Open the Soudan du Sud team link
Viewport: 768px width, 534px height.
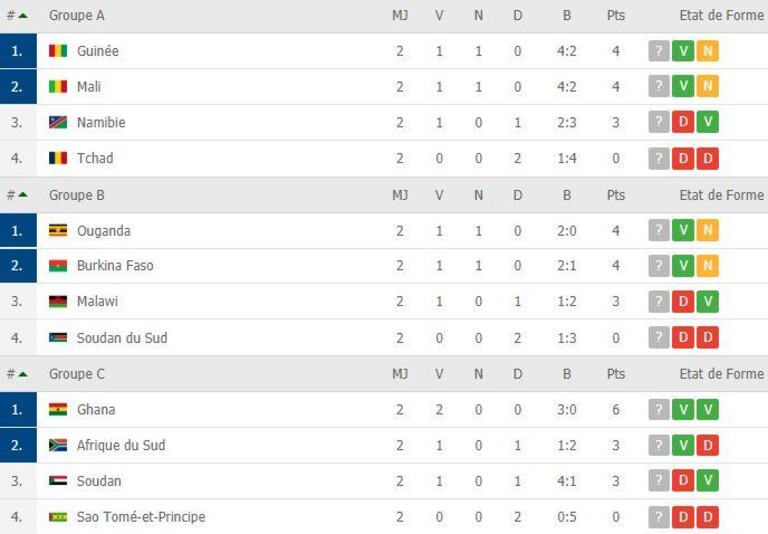pos(122,338)
